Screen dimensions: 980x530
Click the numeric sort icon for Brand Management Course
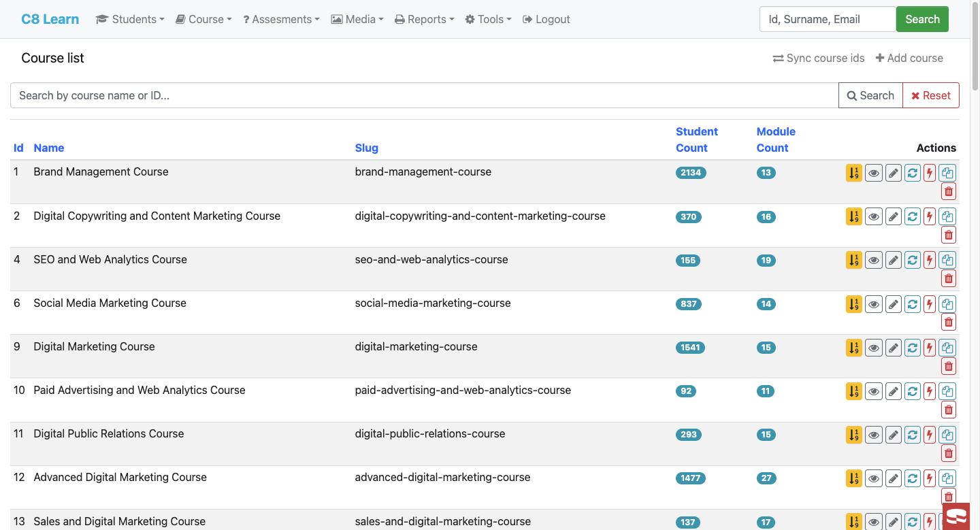tap(853, 173)
